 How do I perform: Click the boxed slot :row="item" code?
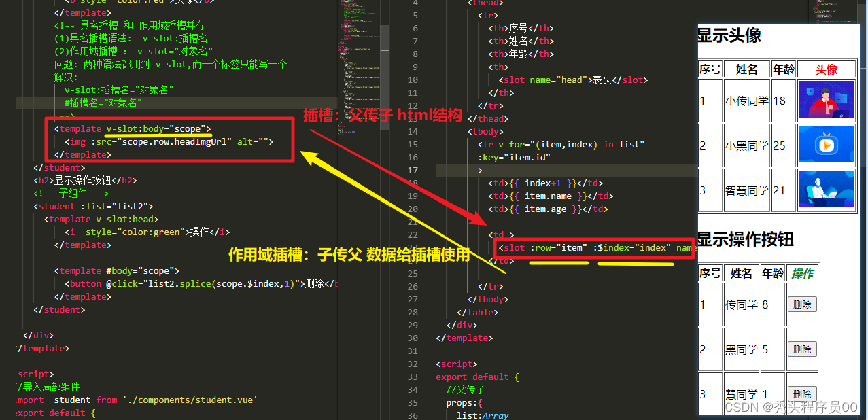tap(594, 247)
